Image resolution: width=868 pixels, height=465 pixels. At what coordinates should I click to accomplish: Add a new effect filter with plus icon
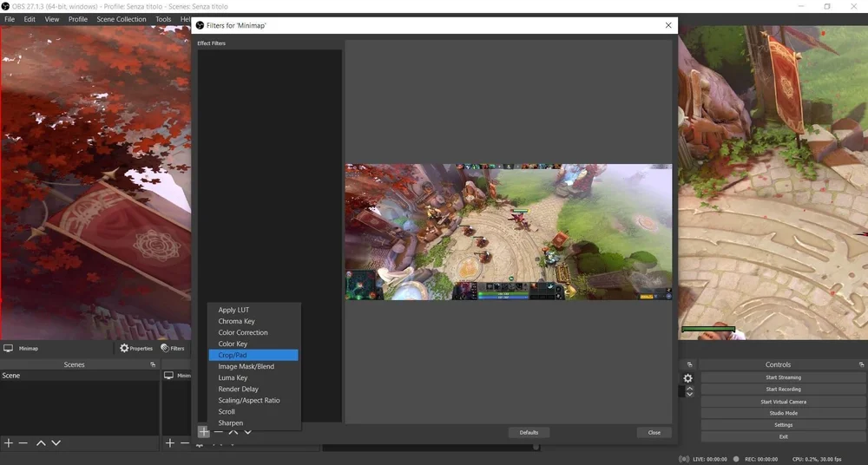click(204, 432)
